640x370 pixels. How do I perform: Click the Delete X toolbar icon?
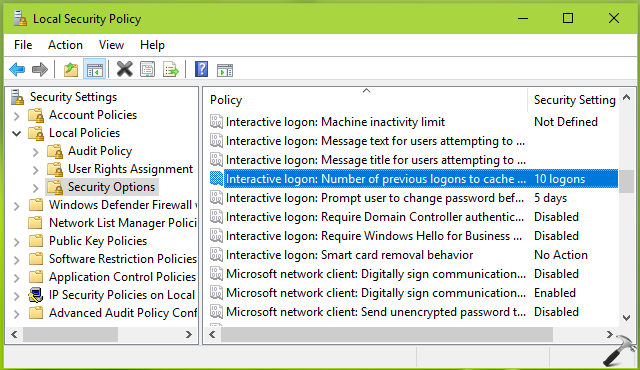coord(124,69)
